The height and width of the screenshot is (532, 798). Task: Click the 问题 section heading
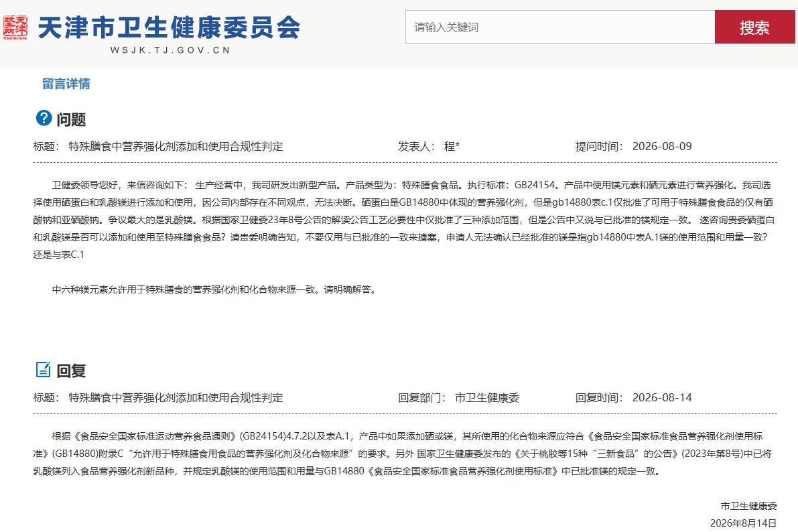click(x=71, y=120)
